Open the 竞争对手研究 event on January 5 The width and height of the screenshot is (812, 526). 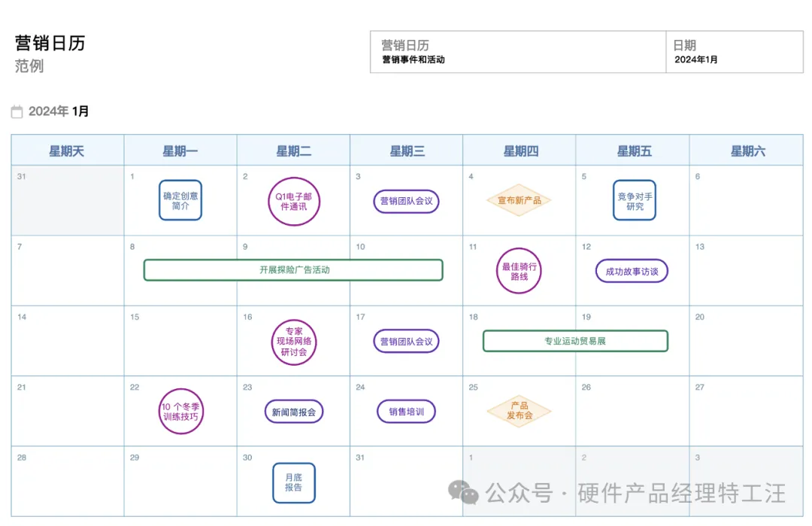pyautogui.click(x=633, y=201)
